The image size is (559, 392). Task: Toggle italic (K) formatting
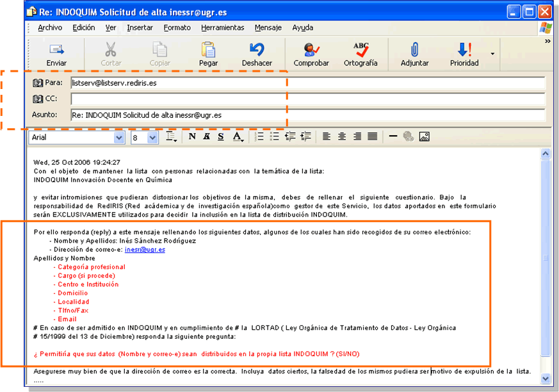point(206,136)
